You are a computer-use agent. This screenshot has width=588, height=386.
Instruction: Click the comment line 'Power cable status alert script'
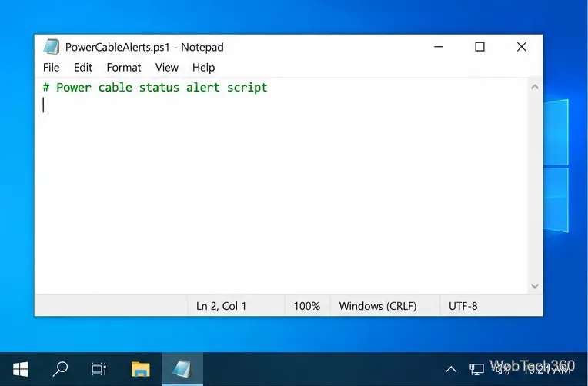[155, 88]
